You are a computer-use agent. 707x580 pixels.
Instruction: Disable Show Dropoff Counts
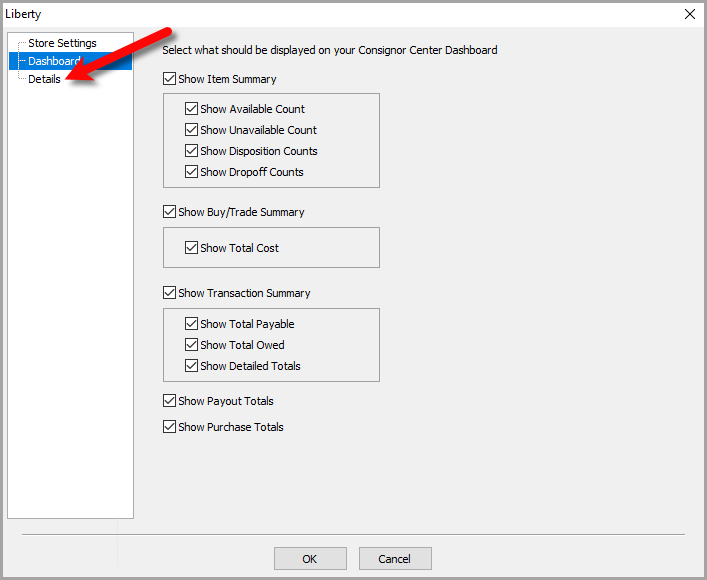pyautogui.click(x=191, y=172)
